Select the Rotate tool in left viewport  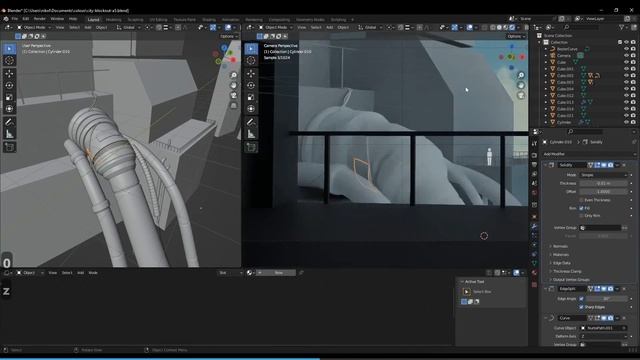[x=9, y=85]
